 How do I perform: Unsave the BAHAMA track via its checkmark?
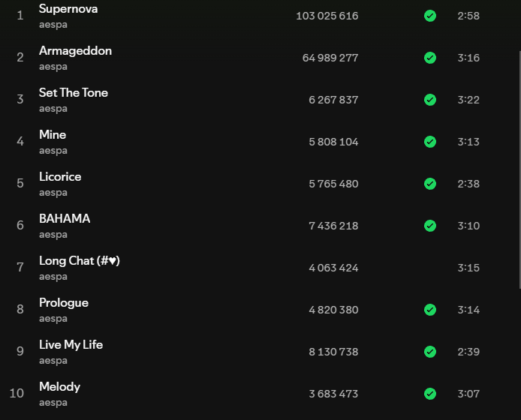pos(430,226)
